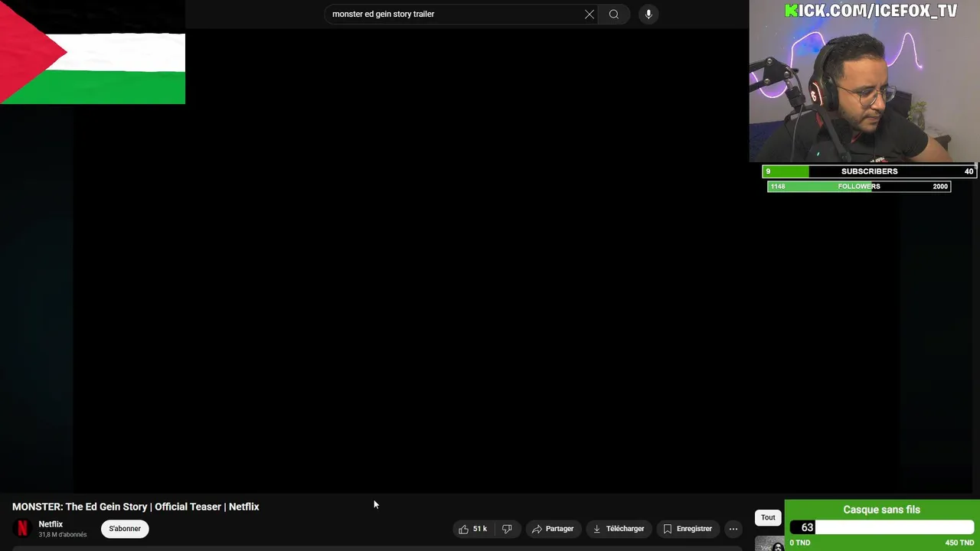Open the Netflix channel avatar
This screenshot has width=980, height=551.
coord(22,529)
